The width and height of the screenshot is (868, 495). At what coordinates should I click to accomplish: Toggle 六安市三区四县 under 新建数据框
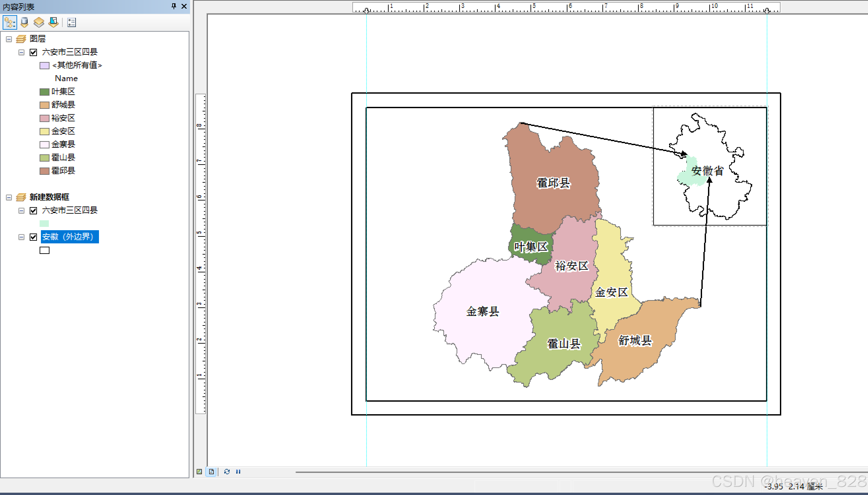(x=33, y=211)
